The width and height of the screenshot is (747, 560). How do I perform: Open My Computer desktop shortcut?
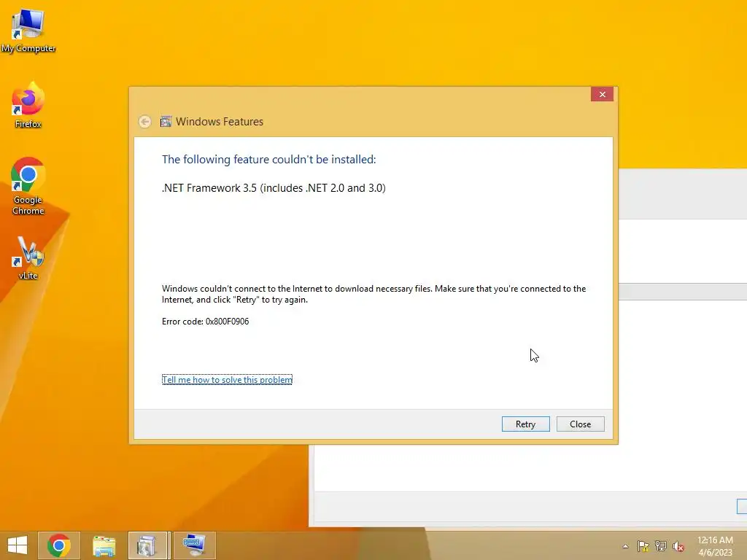click(28, 31)
